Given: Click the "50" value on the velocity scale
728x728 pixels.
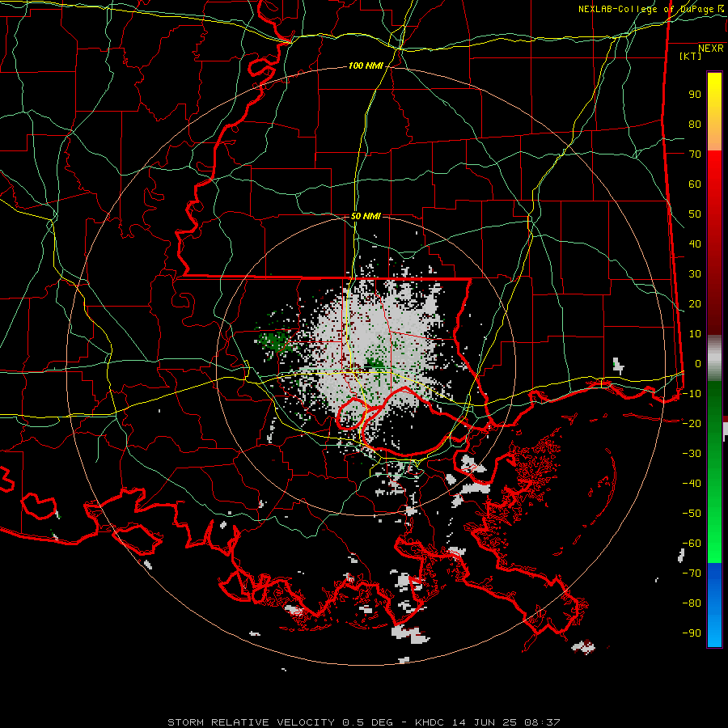Looking at the screenshot, I should pos(695,214).
